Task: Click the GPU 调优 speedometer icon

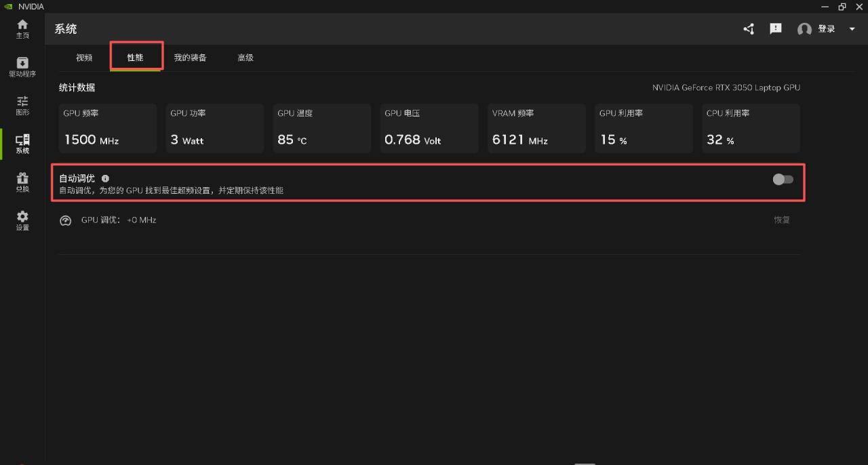Action: point(65,220)
